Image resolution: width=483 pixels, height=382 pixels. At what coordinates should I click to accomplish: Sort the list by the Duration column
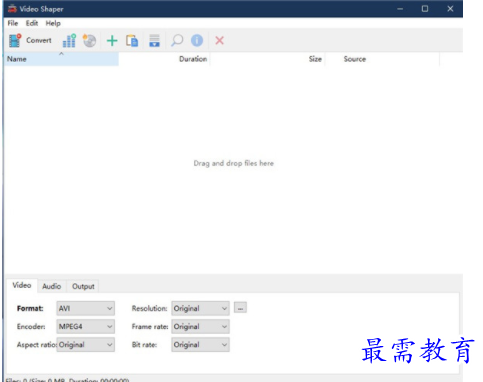click(x=164, y=59)
